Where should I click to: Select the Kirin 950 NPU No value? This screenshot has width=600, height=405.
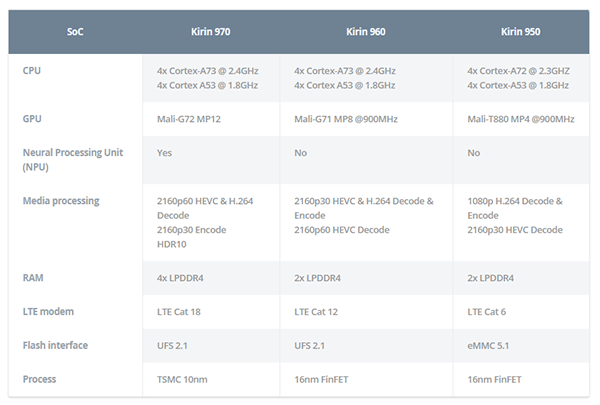pos(473,153)
